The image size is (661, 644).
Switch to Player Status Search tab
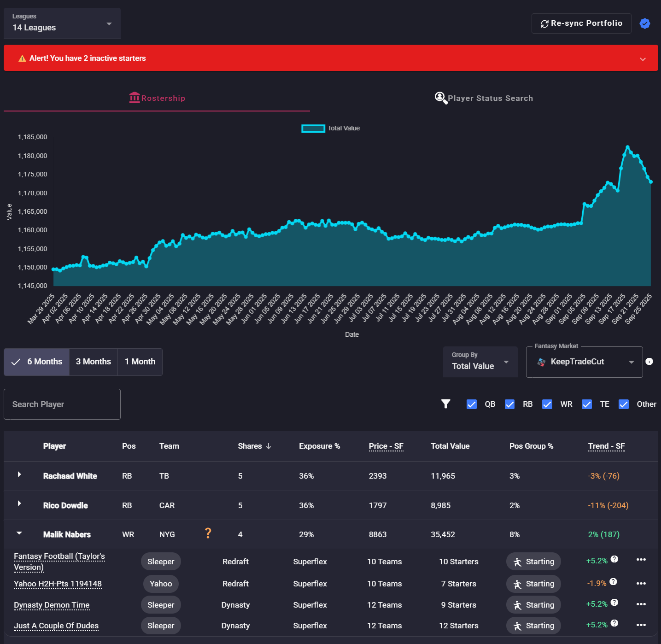(484, 98)
